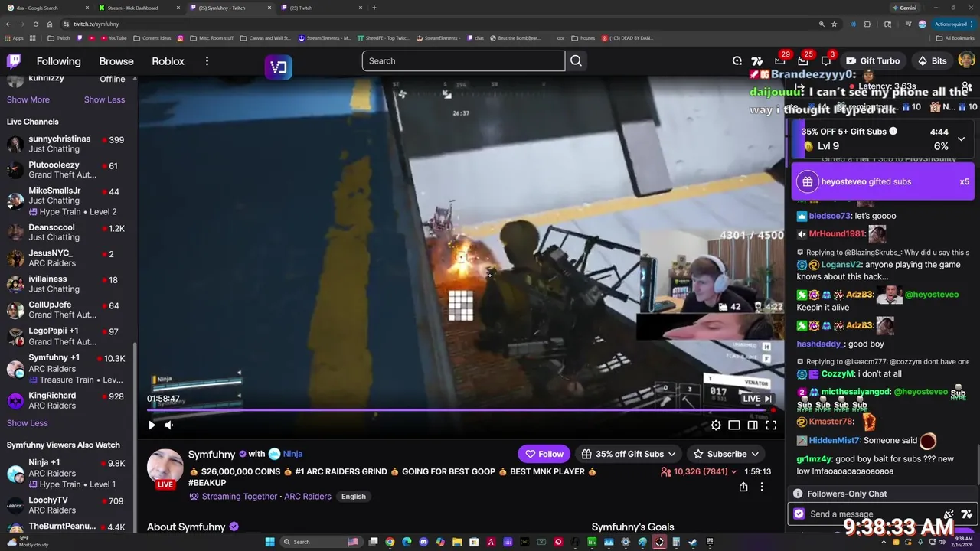Open LoochyTV in Viewers Also Watch
Screen dimensions: 980x551
click(67, 505)
